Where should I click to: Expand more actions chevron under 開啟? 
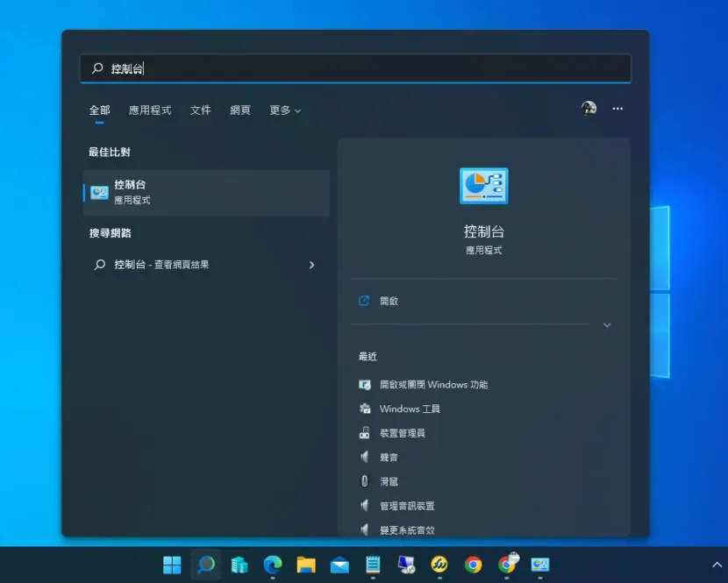[x=607, y=325]
